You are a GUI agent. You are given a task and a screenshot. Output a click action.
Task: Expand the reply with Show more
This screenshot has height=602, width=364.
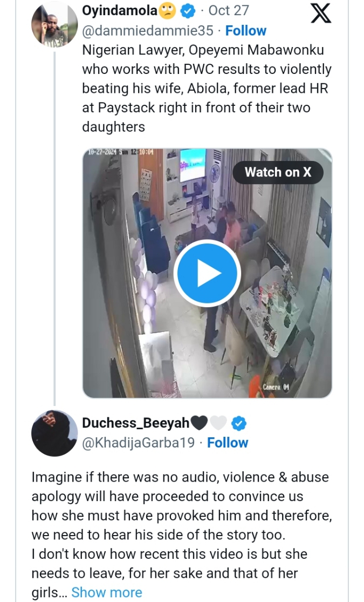point(106,592)
